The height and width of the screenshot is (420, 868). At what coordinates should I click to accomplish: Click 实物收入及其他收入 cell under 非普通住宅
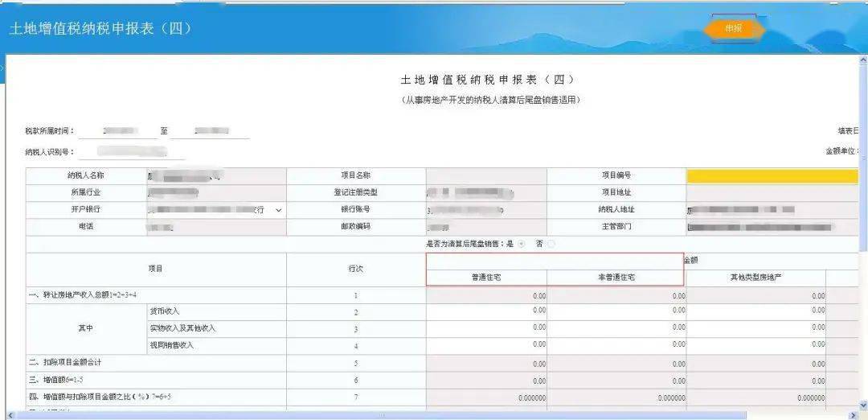pos(616,329)
